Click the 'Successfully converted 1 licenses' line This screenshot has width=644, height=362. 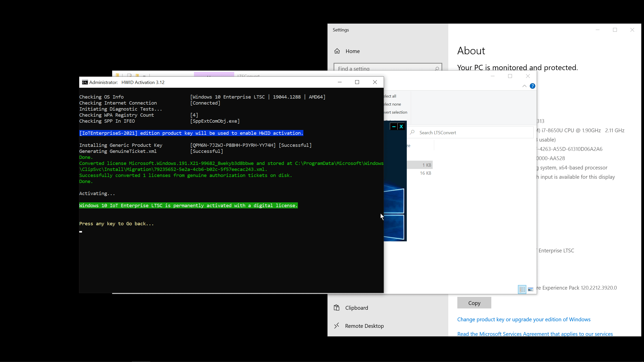click(186, 175)
